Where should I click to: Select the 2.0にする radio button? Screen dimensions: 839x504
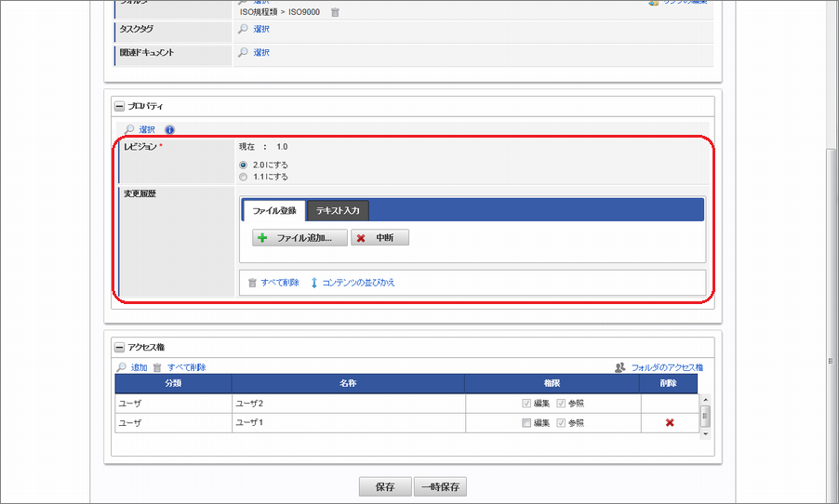pos(244,165)
